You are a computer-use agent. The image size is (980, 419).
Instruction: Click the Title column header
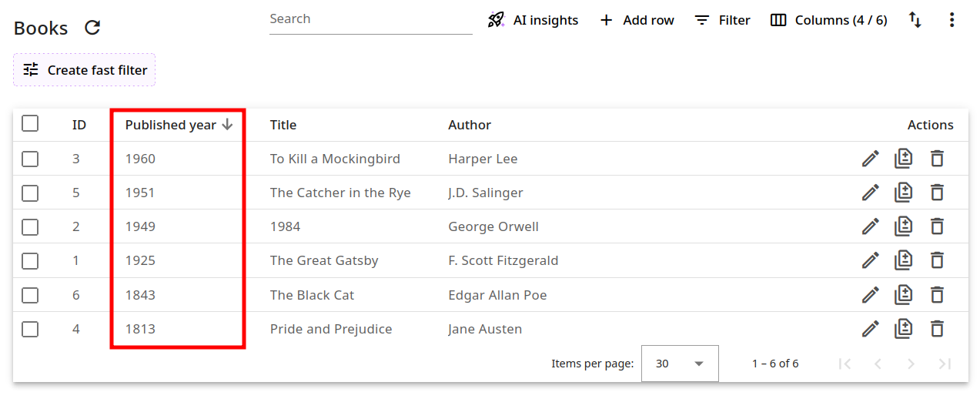pyautogui.click(x=283, y=125)
